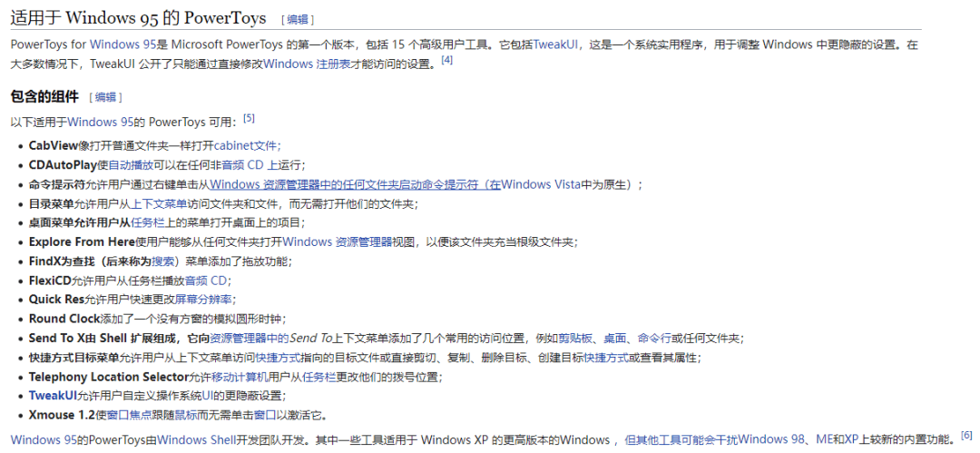Open the 屏幕分辨率 link
Image resolution: width=980 pixels, height=453 pixels.
(x=204, y=299)
